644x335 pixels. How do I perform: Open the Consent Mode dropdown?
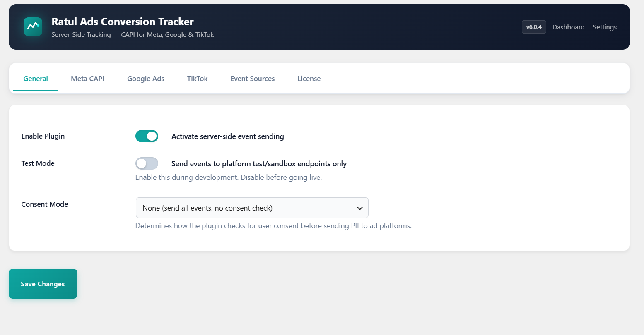252,208
